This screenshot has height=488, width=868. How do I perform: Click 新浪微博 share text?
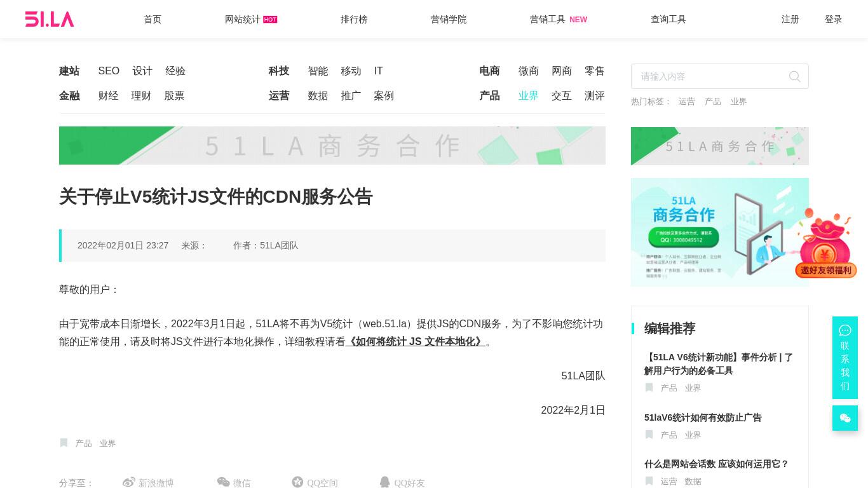156,483
